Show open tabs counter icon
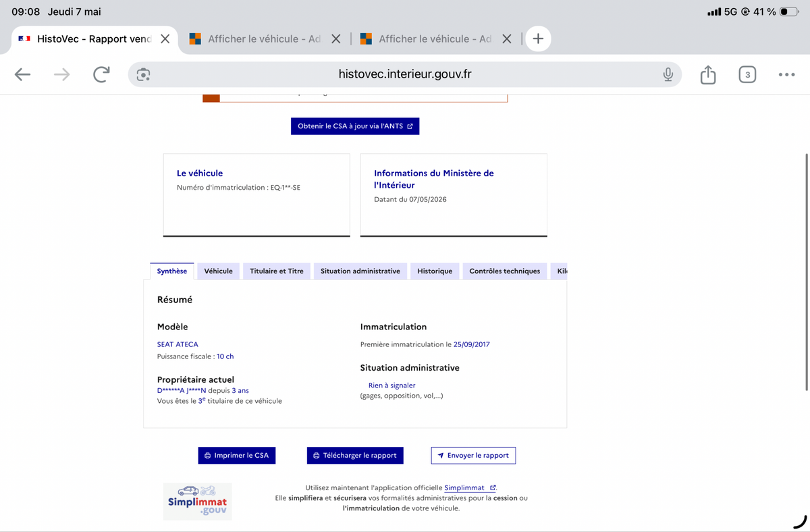The height and width of the screenshot is (532, 810). point(747,75)
